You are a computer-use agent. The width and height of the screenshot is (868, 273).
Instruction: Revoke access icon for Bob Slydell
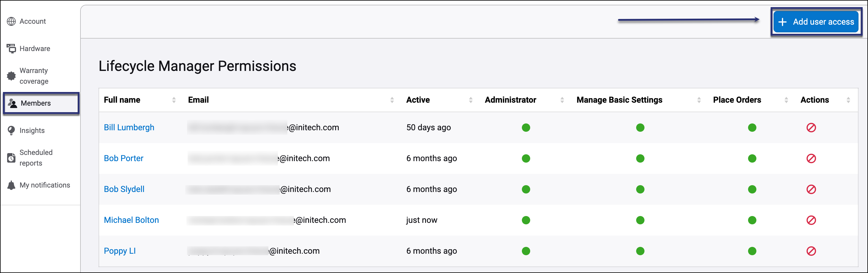[811, 190]
